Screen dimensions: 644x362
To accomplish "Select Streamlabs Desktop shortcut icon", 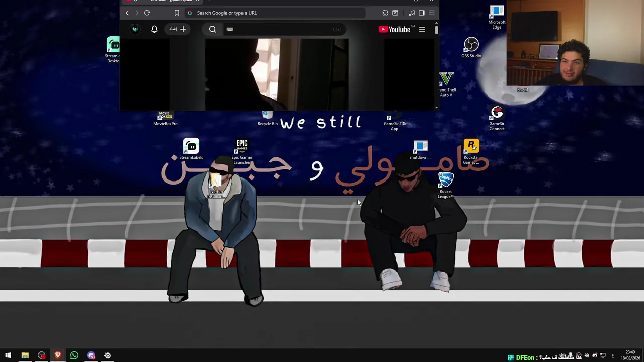I will click(113, 50).
